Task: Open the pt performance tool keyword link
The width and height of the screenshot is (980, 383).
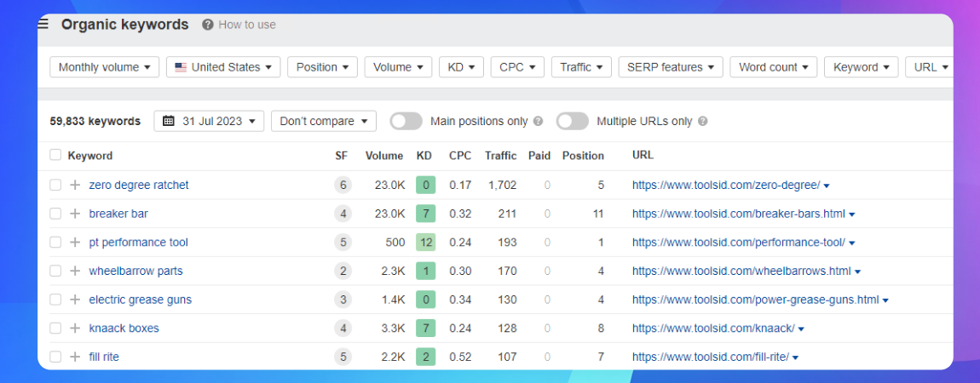Action: pyautogui.click(x=139, y=243)
